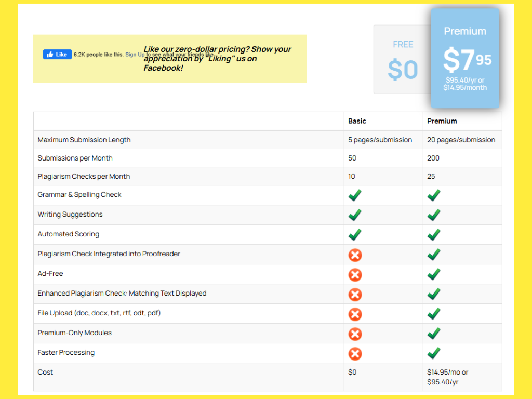Click the Plagiarism Checks per Month label
This screenshot has height=399, width=532.
click(84, 176)
